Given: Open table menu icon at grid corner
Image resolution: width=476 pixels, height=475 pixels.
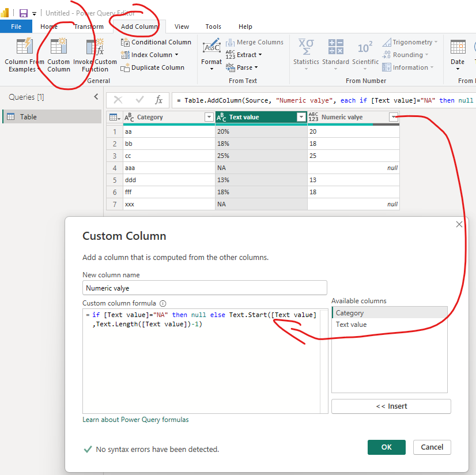Looking at the screenshot, I should [115, 117].
